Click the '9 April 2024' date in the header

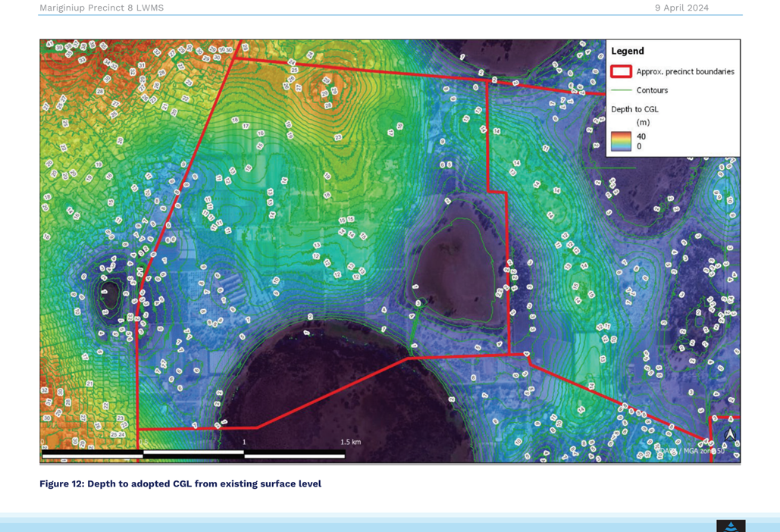(681, 8)
